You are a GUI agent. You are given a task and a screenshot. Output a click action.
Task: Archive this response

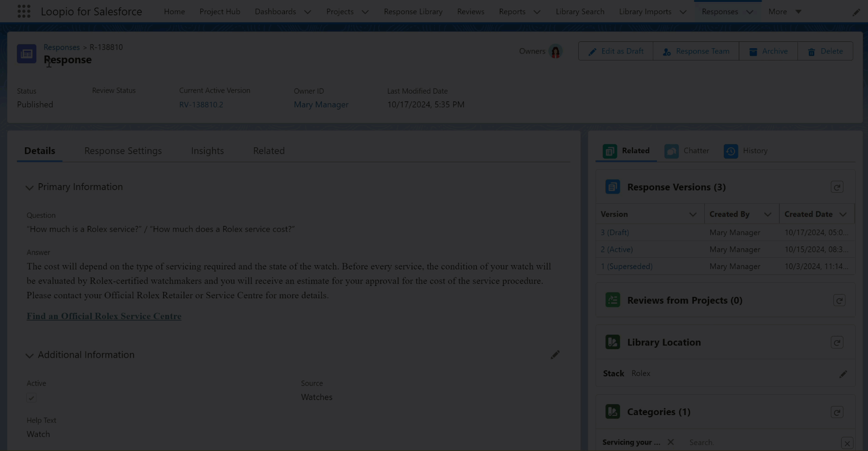pyautogui.click(x=768, y=51)
